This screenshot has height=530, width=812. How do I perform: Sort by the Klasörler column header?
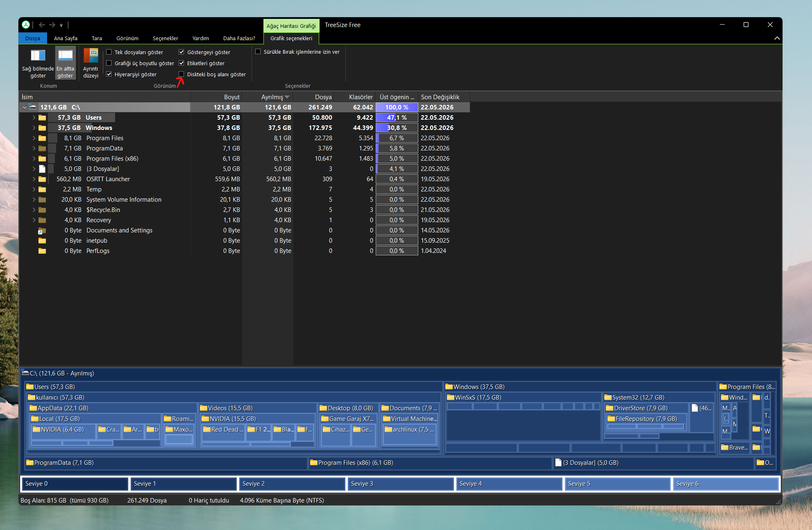[354, 97]
